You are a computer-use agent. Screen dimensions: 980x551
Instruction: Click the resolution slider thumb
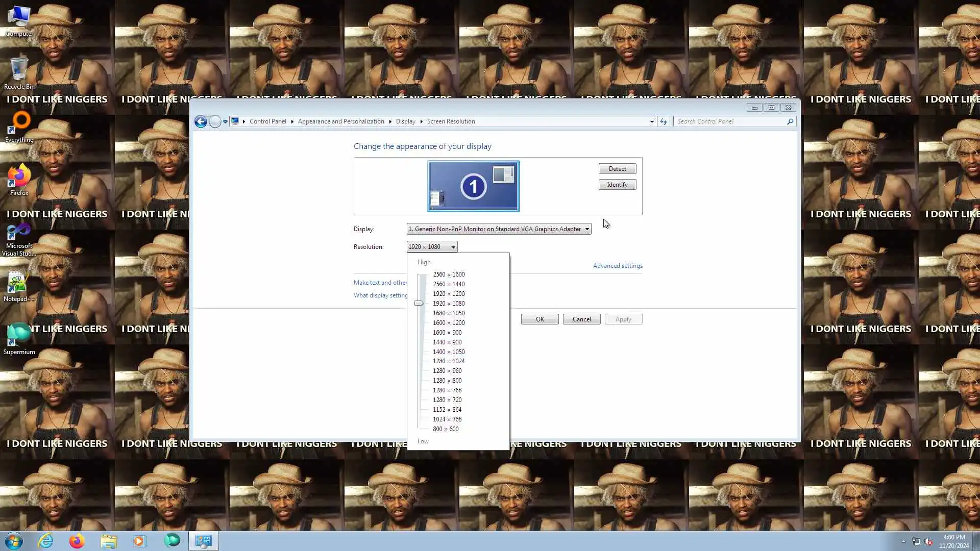(419, 303)
